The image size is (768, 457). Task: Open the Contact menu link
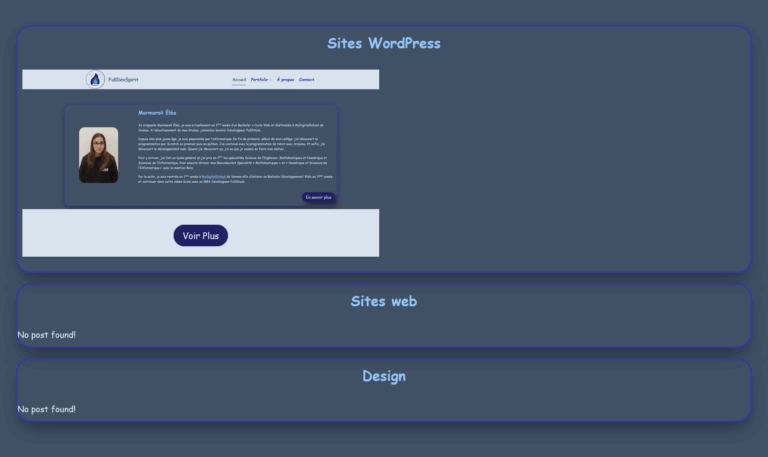click(306, 80)
